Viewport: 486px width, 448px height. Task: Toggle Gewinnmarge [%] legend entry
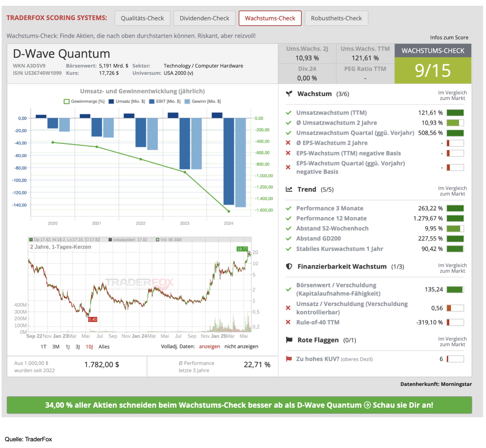[84, 101]
